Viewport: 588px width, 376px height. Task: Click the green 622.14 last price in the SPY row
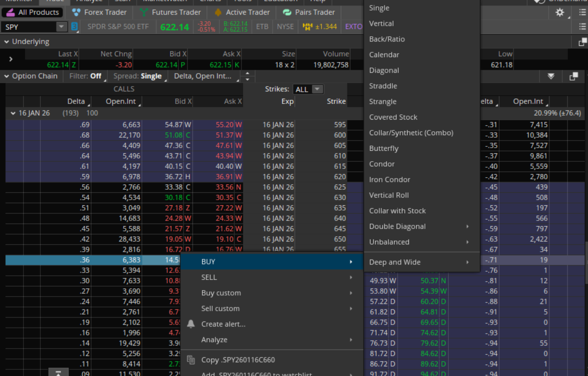click(174, 27)
